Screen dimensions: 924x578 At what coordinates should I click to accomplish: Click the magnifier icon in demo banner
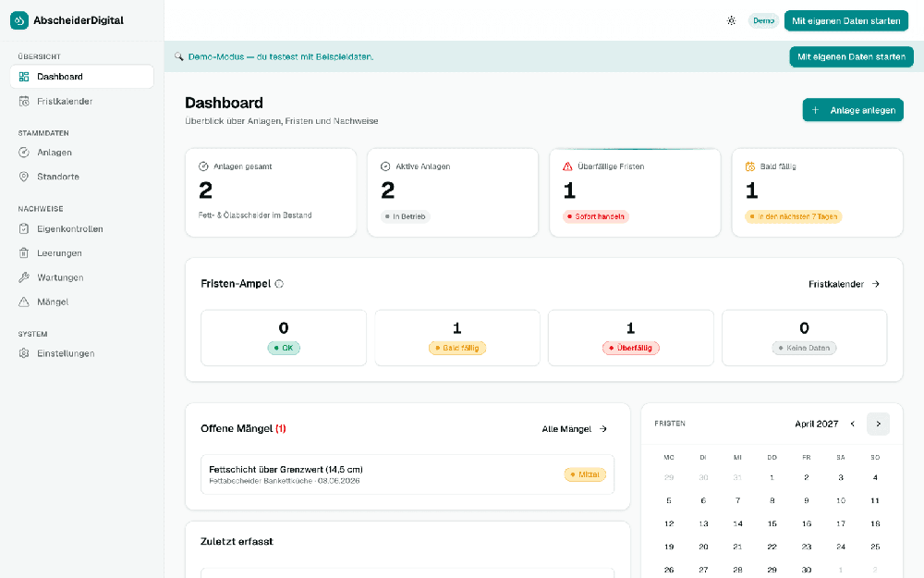coord(178,56)
